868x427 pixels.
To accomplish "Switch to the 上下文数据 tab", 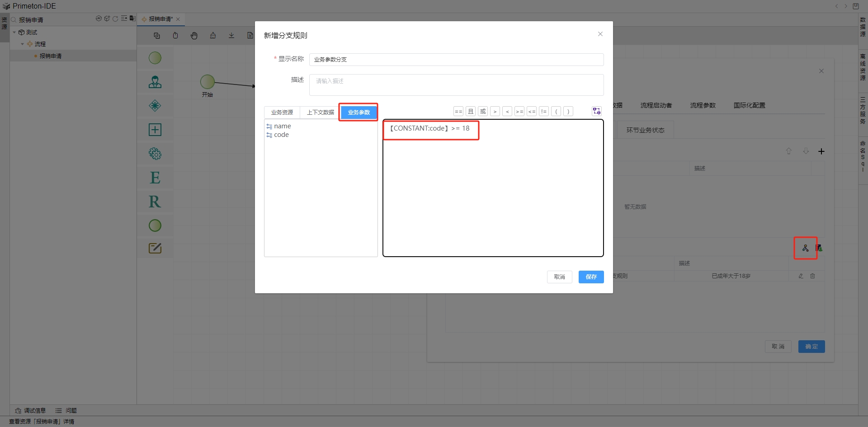I will (320, 113).
